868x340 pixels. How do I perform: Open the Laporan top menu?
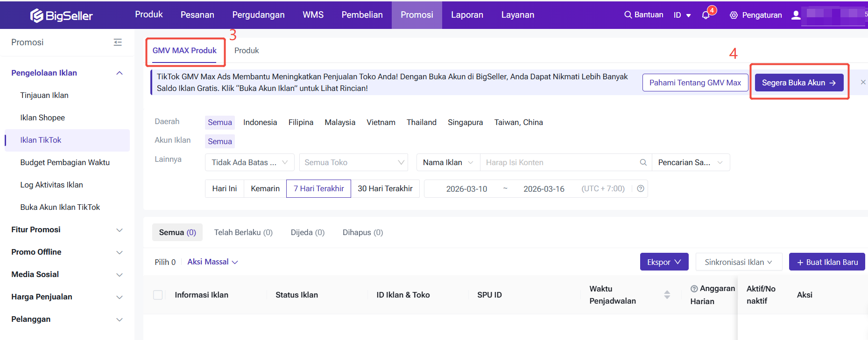point(467,15)
